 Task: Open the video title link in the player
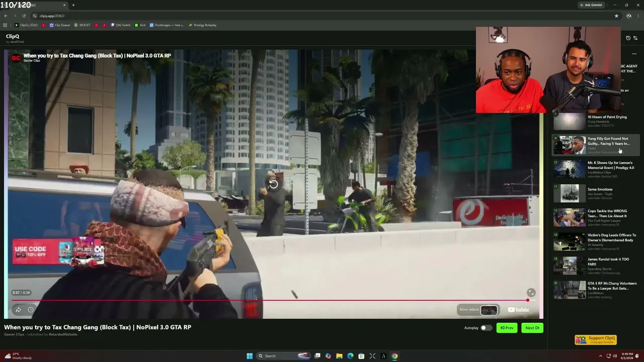pyautogui.click(x=97, y=55)
